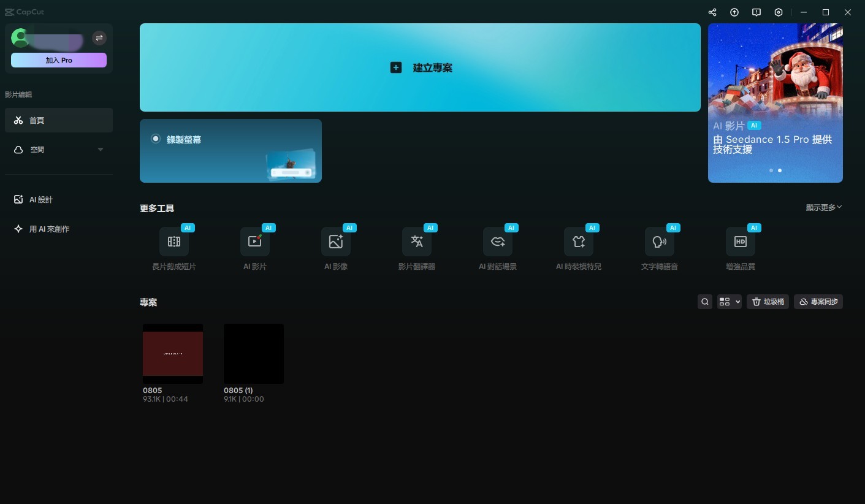Click 建立專案 to create project
This screenshot has width=865, height=504.
tap(420, 67)
